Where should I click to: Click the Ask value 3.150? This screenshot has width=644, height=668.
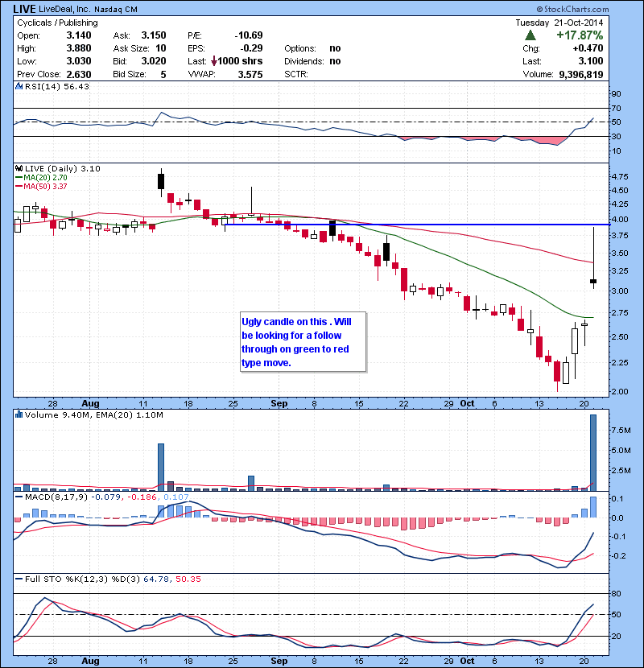tap(154, 35)
